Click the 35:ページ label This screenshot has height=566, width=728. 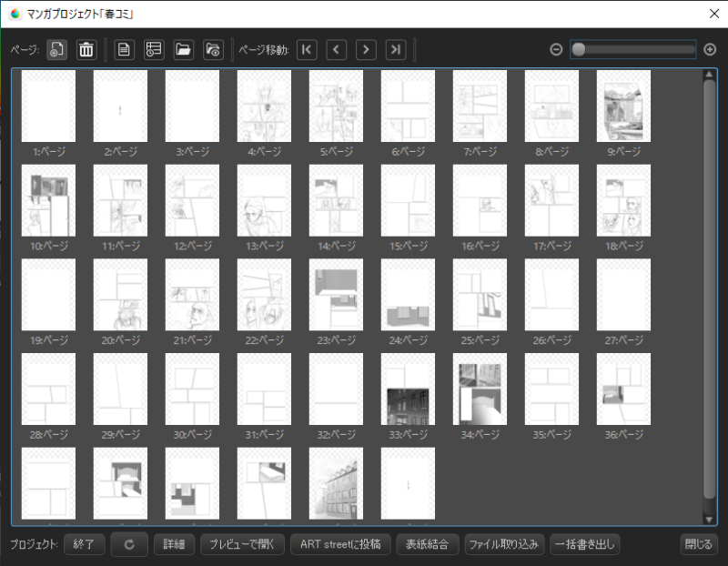(x=551, y=434)
